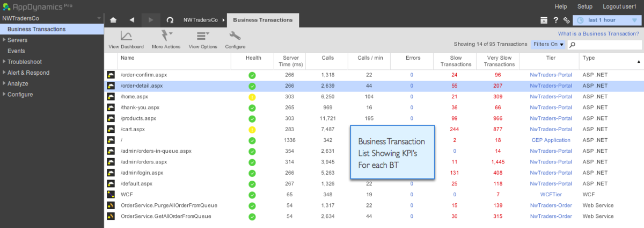The height and width of the screenshot is (228, 644).
Task: Expand the Troubleshoot tree node
Action: [4, 62]
